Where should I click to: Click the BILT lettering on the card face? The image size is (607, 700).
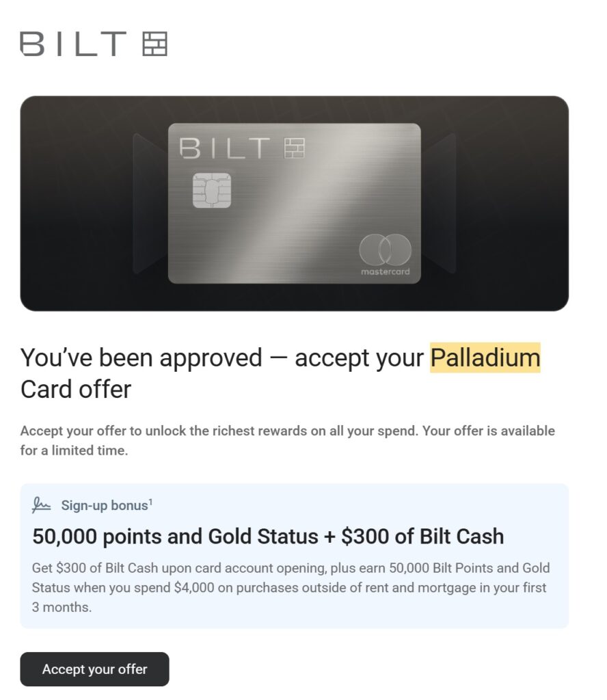click(225, 148)
